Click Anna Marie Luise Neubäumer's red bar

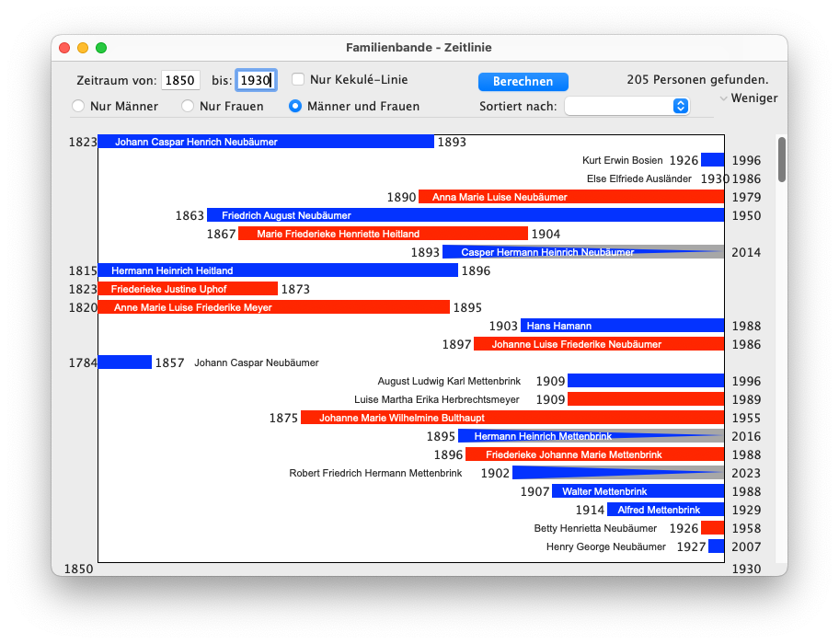[x=571, y=197]
